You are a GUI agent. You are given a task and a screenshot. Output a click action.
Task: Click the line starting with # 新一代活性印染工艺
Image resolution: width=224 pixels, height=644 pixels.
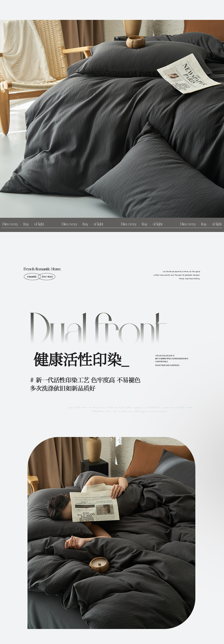pyautogui.click(x=85, y=380)
